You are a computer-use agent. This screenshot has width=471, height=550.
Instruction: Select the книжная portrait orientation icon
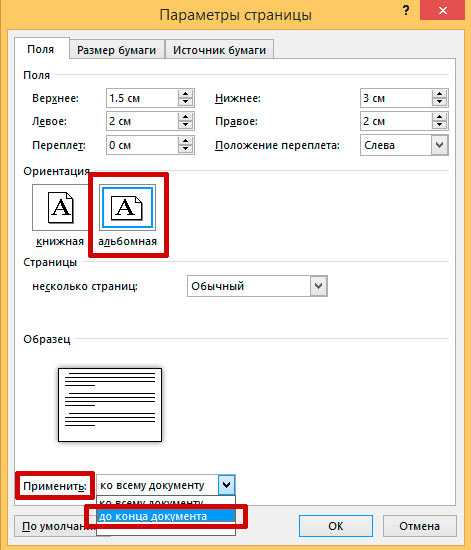click(60, 207)
